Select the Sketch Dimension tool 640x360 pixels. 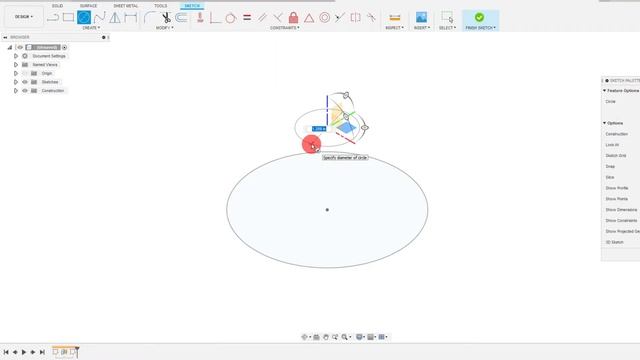point(131,18)
